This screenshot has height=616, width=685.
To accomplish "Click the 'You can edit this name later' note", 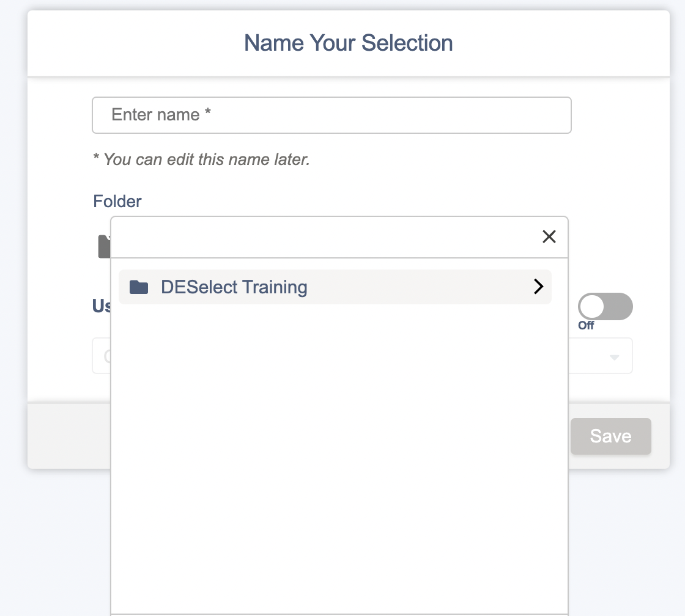I will coord(201,159).
